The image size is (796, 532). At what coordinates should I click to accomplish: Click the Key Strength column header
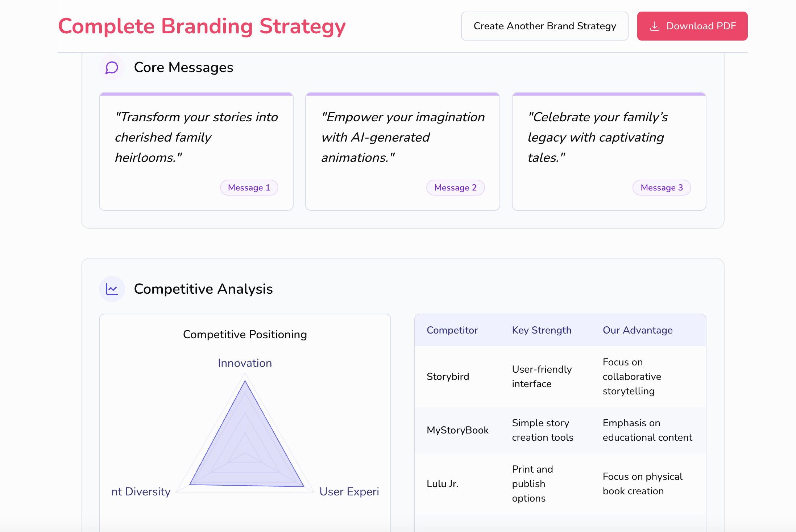point(542,330)
